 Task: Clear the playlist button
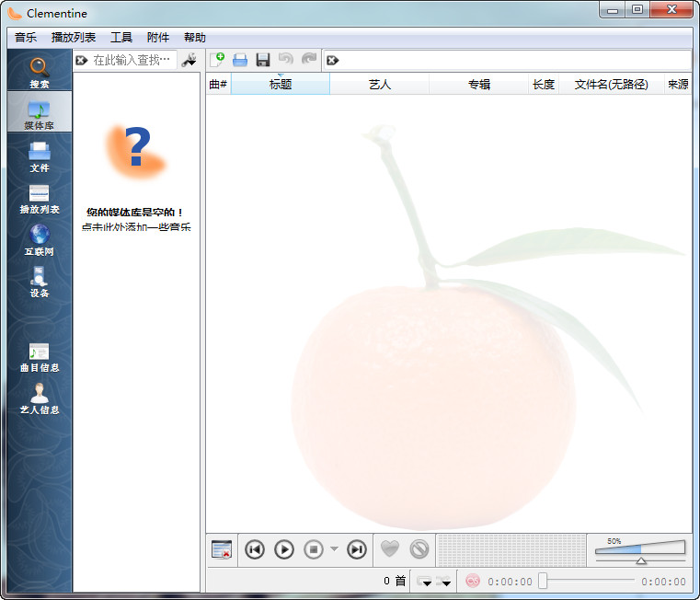(222, 549)
